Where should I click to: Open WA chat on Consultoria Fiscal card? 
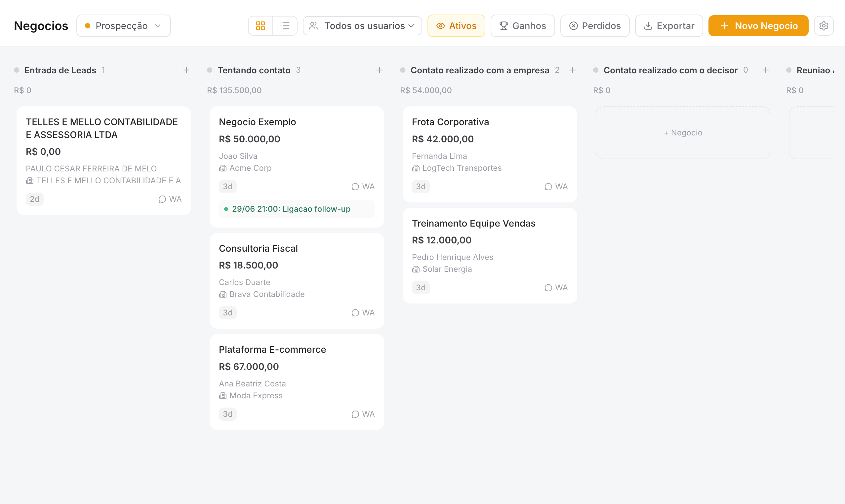tap(363, 313)
